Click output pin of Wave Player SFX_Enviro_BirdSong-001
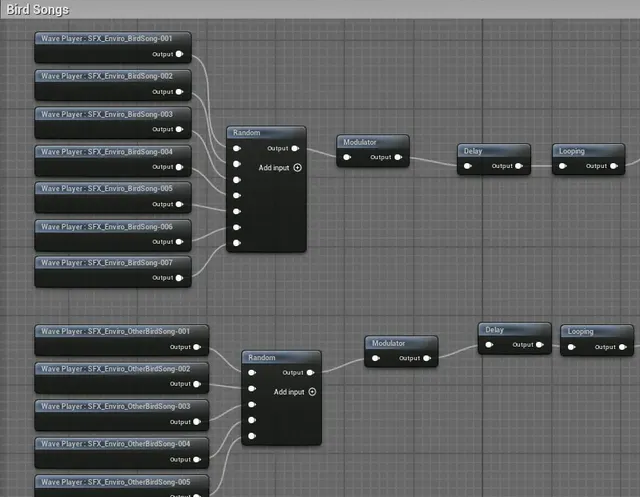Viewport: 640px width, 497px height. [180, 54]
